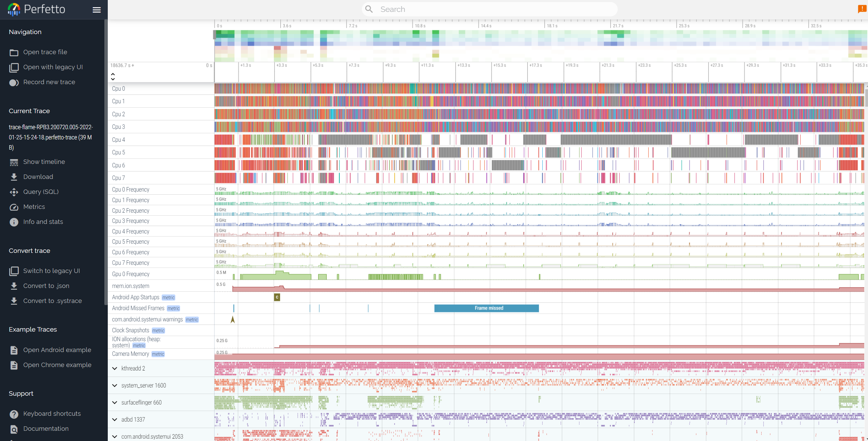
Task: Open Metrics sidebar item
Action: click(x=34, y=207)
